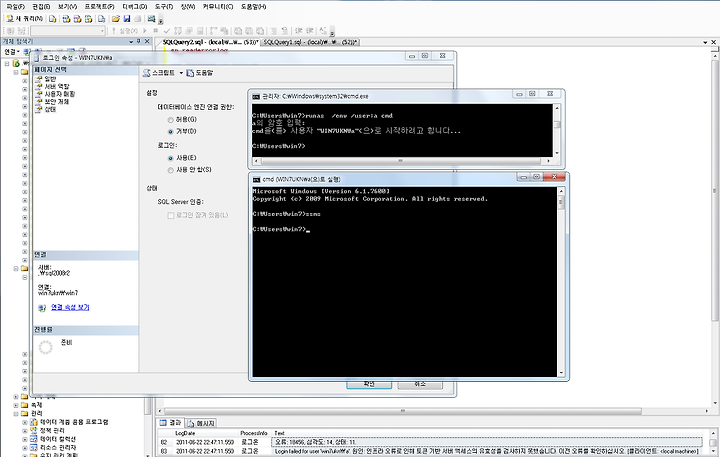This screenshot has width=720, height=457.
Task: Click the Parse checkmark icon in query toolbar
Action: tap(167, 31)
